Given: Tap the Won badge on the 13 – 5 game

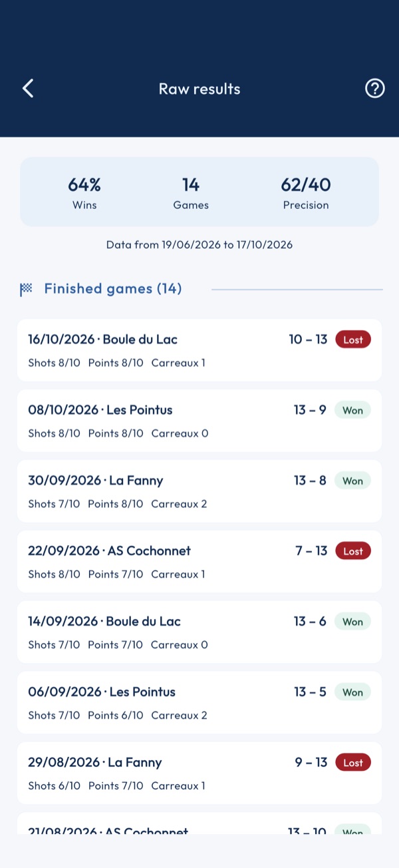Looking at the screenshot, I should [352, 692].
